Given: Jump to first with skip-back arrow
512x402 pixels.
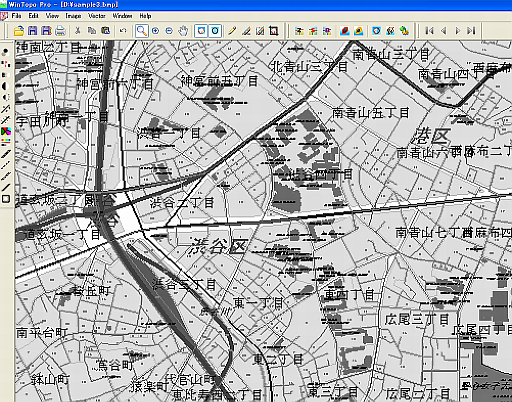Looking at the screenshot, I should [429, 31].
